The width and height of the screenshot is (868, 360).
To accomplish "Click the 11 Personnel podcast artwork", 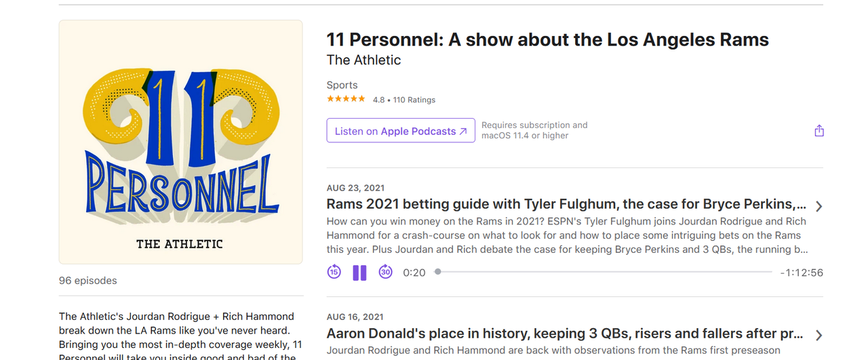I will [180, 142].
